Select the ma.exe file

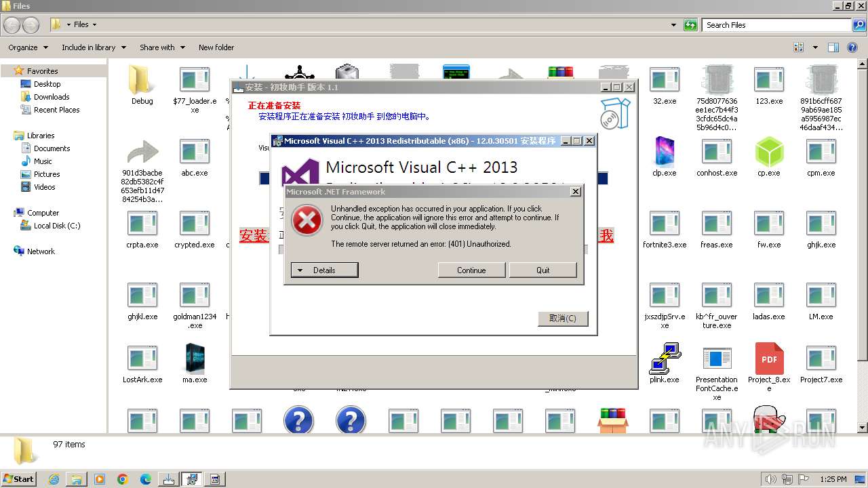coord(195,365)
